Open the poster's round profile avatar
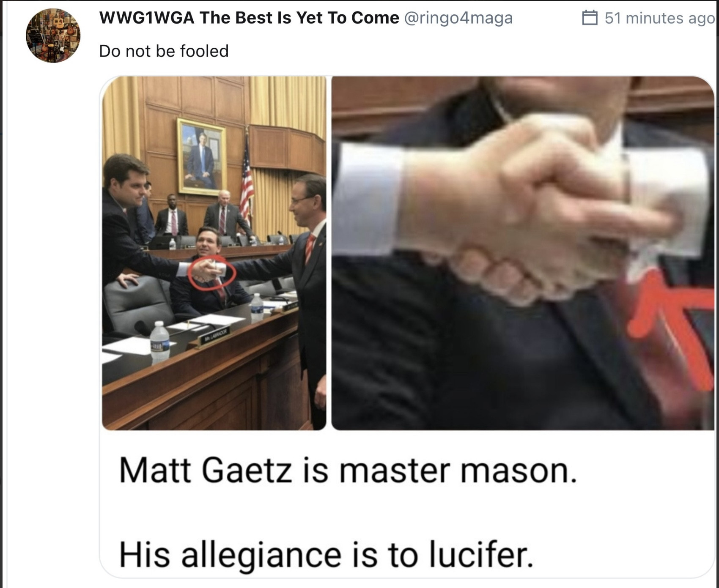 (53, 36)
